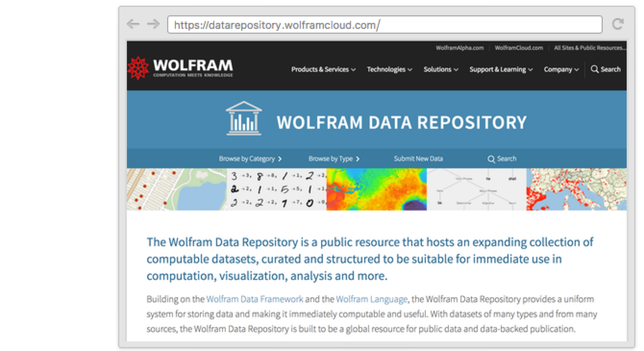Click the handwritten digits banner thumbnail
The width and height of the screenshot is (644, 351).
pyautogui.click(x=276, y=189)
